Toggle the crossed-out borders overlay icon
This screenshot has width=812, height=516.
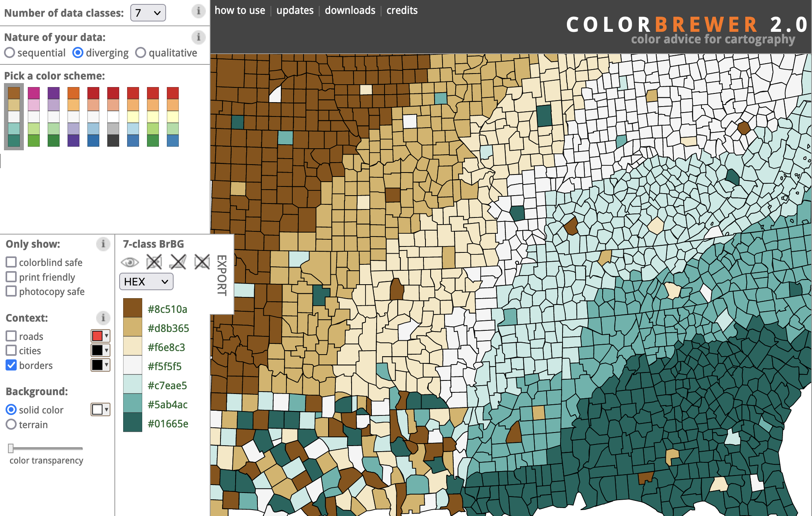pos(202,262)
